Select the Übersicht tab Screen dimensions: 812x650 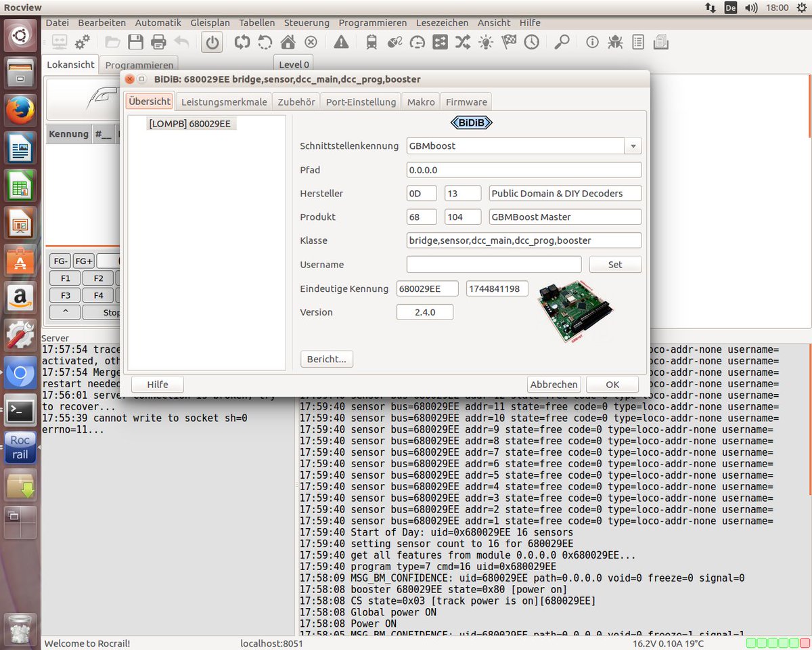coord(150,102)
